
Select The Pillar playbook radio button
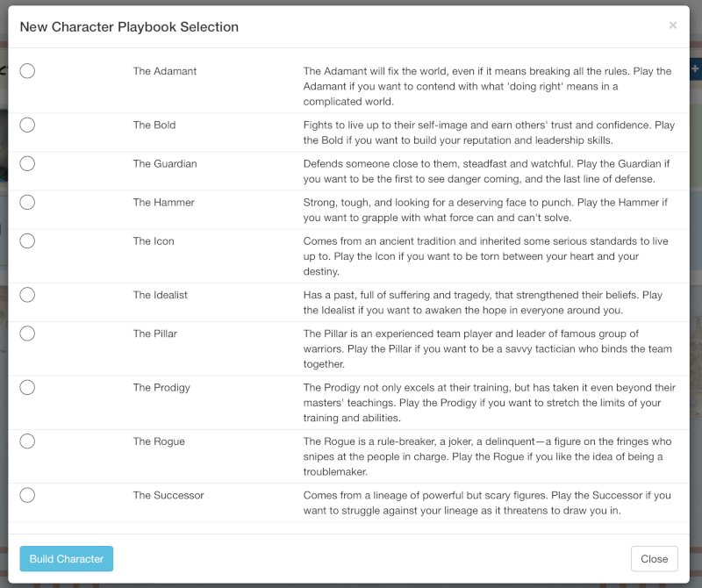[26, 333]
